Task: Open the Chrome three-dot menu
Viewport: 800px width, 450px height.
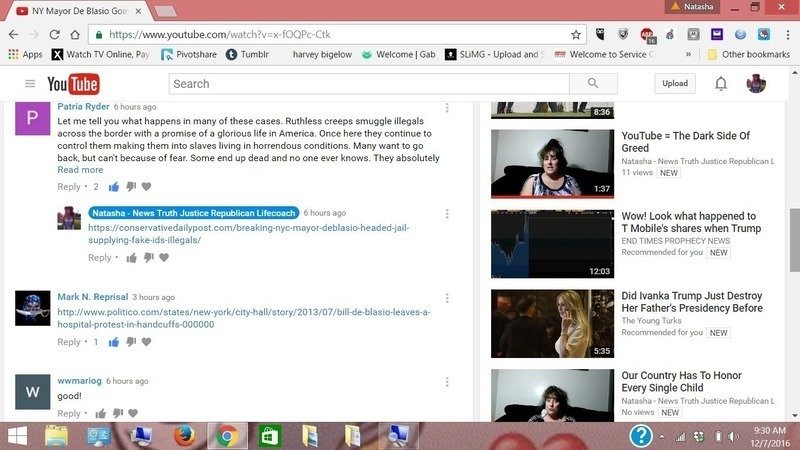Action: (788, 35)
